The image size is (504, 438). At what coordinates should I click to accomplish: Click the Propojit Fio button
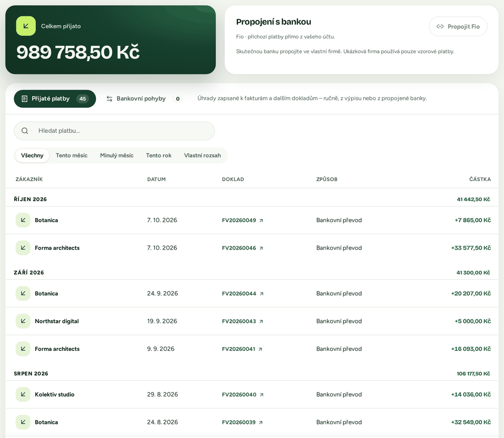[458, 26]
